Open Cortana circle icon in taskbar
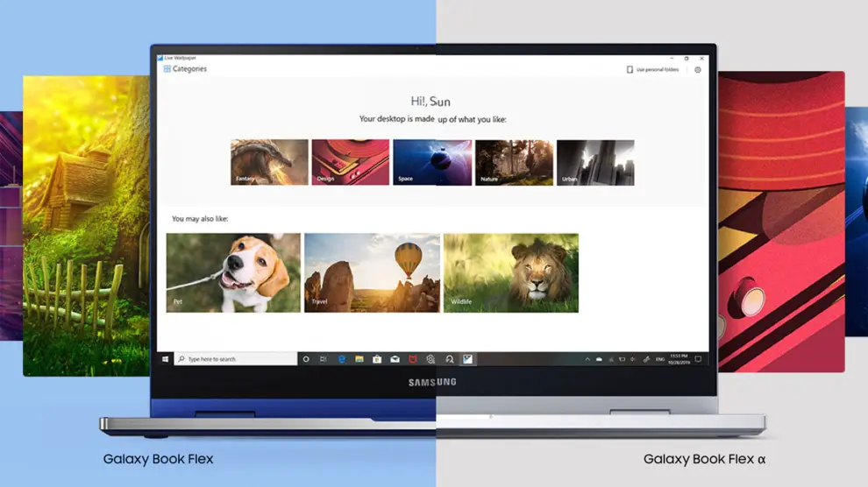The height and width of the screenshot is (487, 868). point(306,359)
